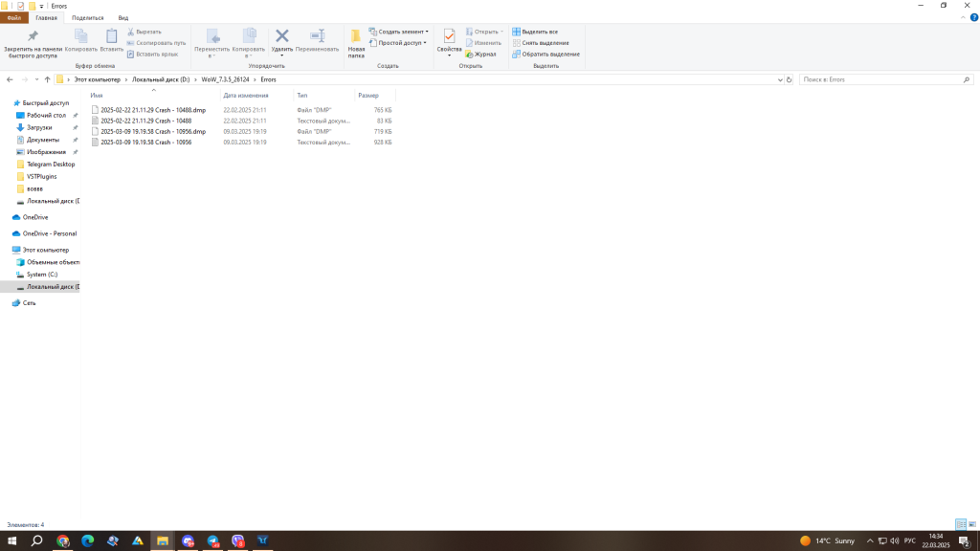Click the Delete (Удалить) red X icon

point(282,36)
